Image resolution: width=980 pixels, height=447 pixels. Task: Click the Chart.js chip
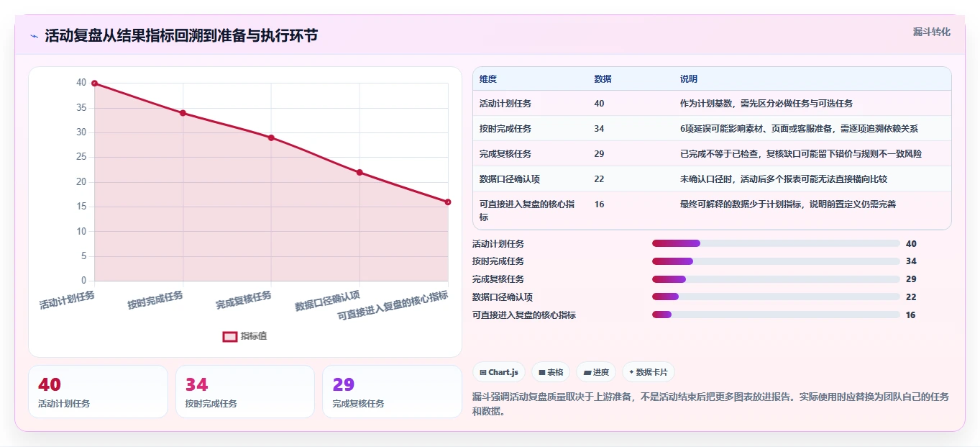coord(499,372)
